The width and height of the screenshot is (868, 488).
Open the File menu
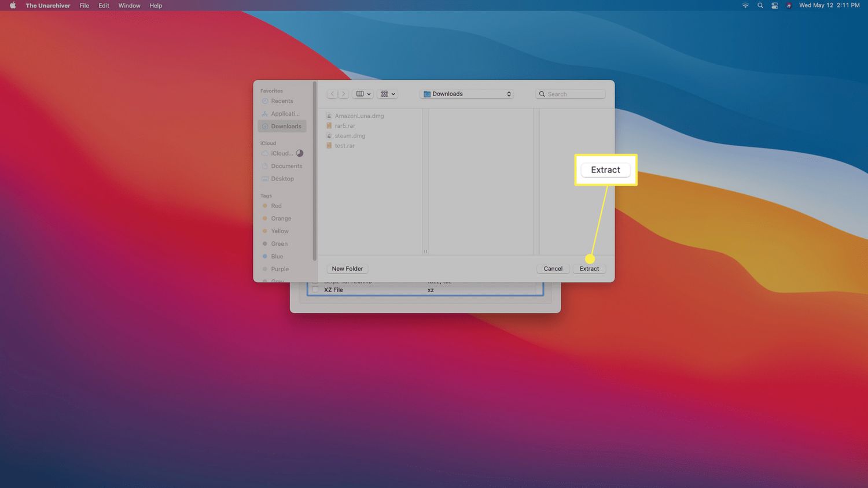pyautogui.click(x=84, y=6)
